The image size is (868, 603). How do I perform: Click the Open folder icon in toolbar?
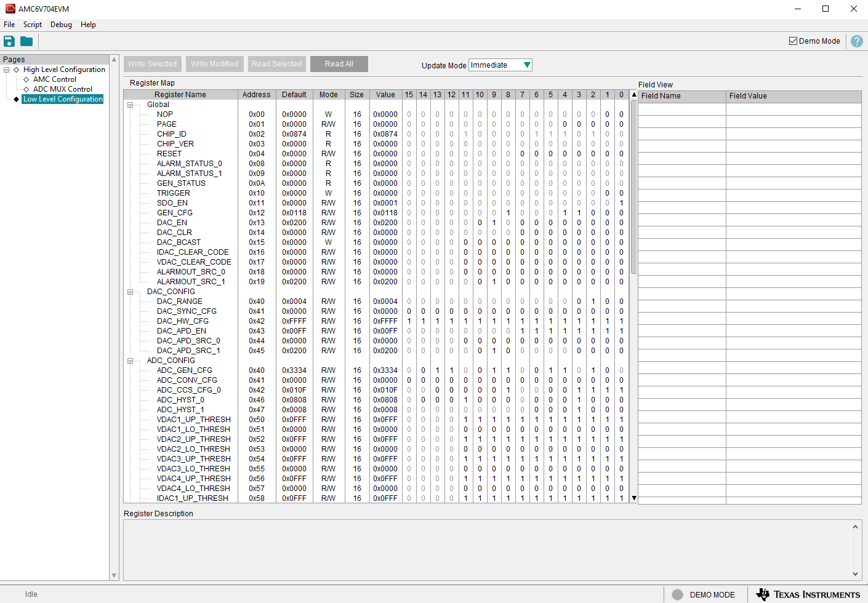(x=26, y=41)
